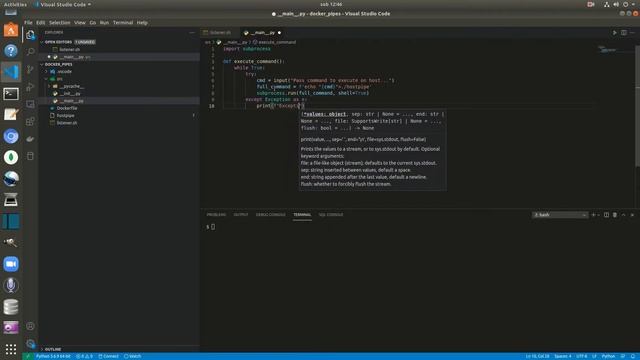The height and width of the screenshot is (360, 640).
Task: Open the Manage gear icon in activity bar
Action: (30, 343)
